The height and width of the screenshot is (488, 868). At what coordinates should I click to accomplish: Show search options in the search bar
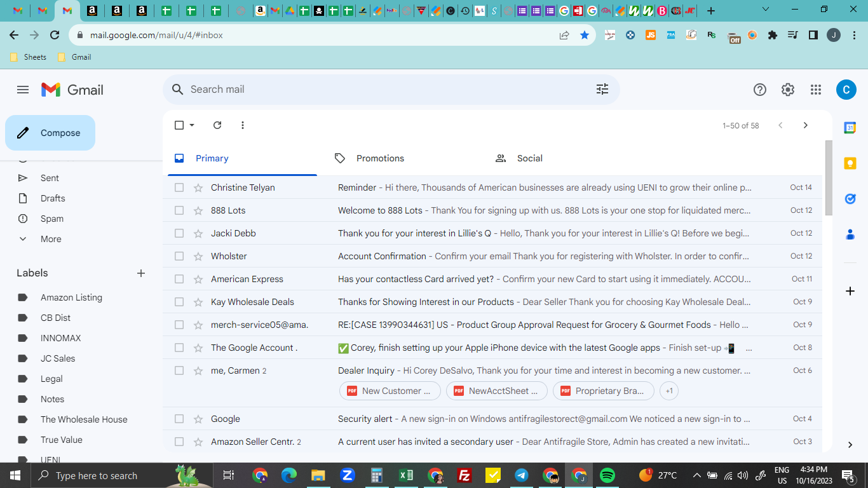coord(602,90)
